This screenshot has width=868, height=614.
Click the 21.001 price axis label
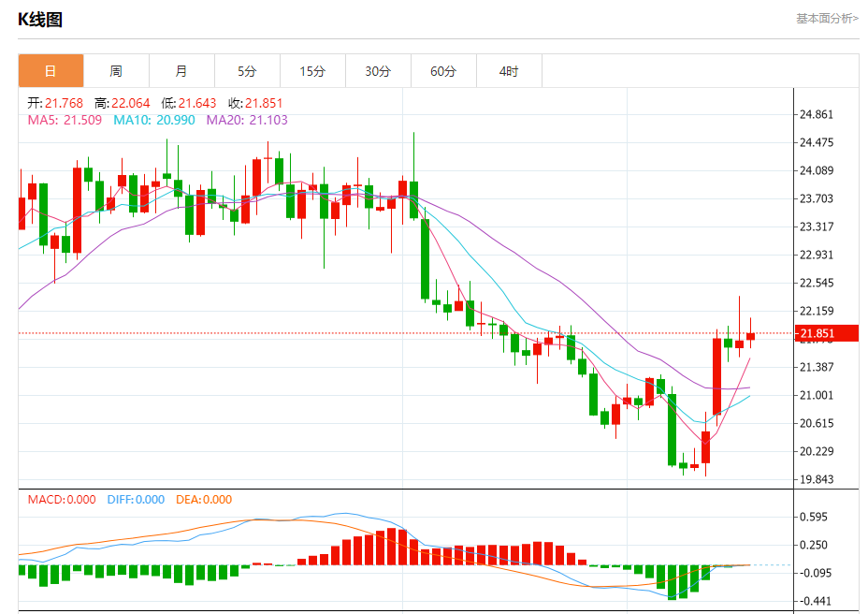816,395
